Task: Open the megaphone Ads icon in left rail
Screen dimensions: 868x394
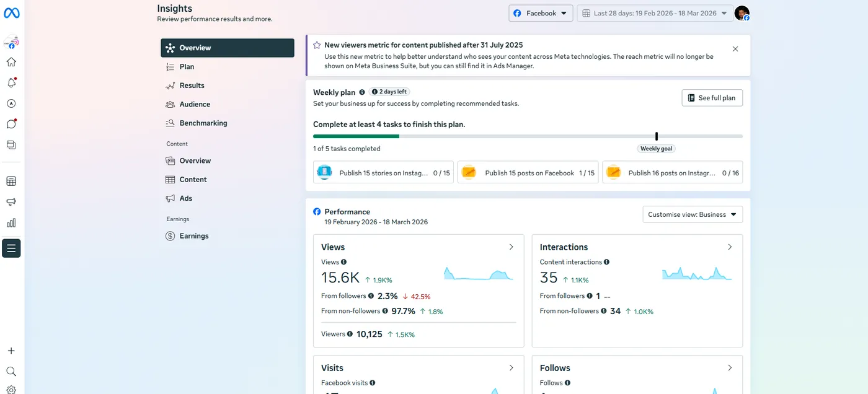Action: click(11, 202)
